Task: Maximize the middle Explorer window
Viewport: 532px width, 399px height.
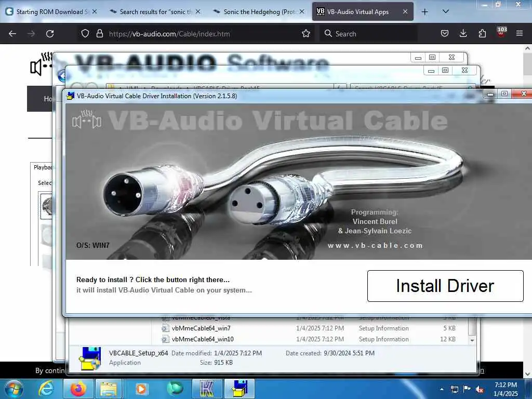Action: [445, 70]
